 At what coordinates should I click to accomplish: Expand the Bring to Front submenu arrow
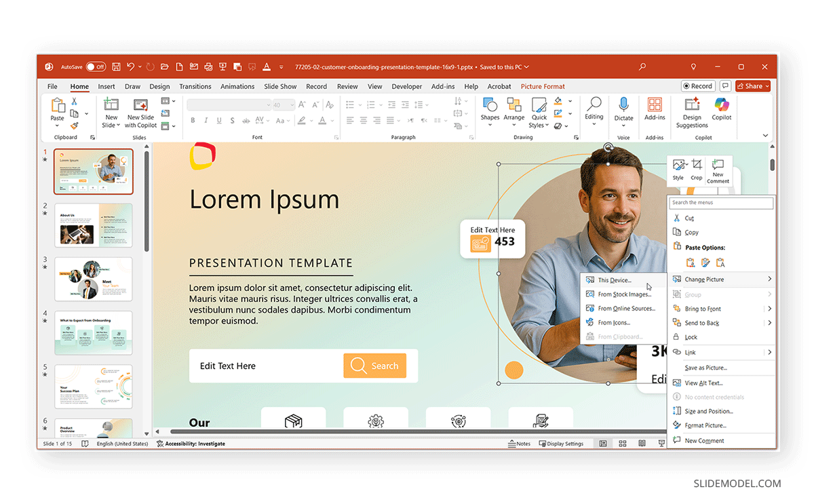pos(769,309)
